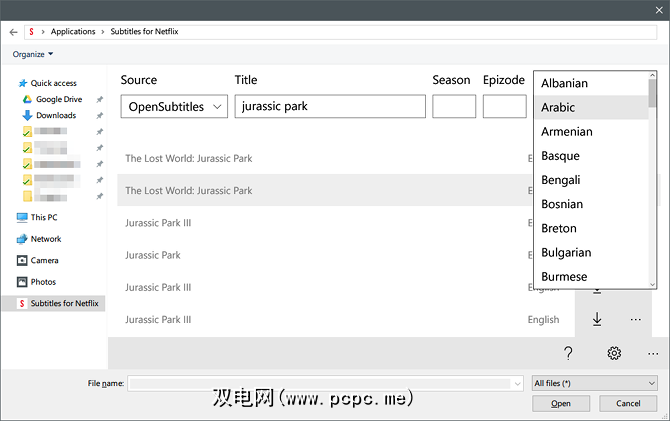This screenshot has height=421, width=670.
Task: Open more options for last Jurassic Park III
Action: click(x=635, y=320)
